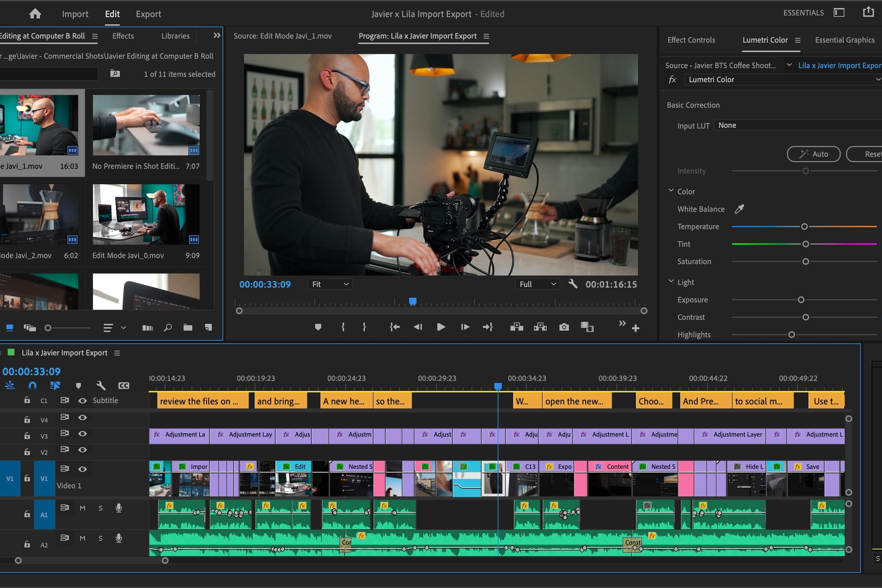Click the White Balance eyedropper
This screenshot has height=588, width=882.
pyautogui.click(x=739, y=209)
